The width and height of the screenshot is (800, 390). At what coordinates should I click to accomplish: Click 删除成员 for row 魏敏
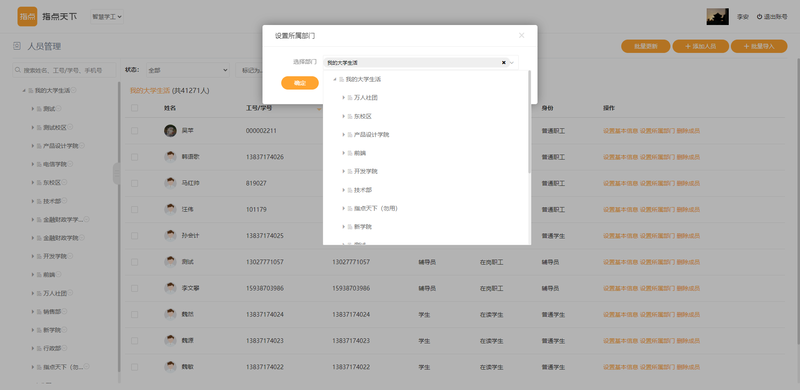[688, 367]
